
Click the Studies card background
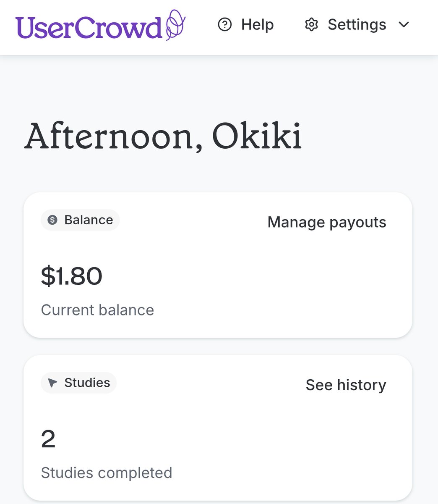[x=218, y=428]
